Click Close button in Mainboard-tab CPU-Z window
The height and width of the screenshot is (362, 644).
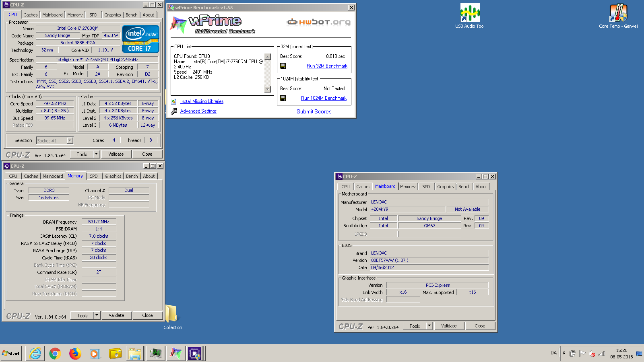pyautogui.click(x=480, y=326)
